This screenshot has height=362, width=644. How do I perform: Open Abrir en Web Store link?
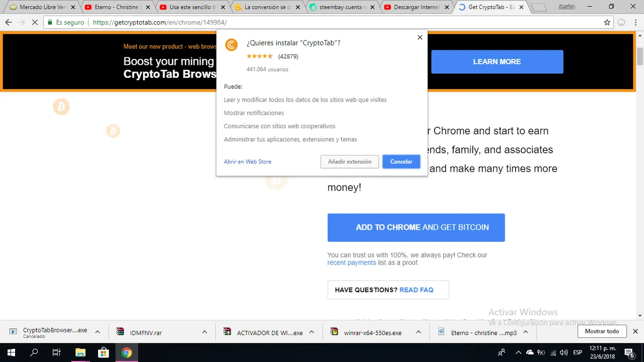[x=248, y=161]
